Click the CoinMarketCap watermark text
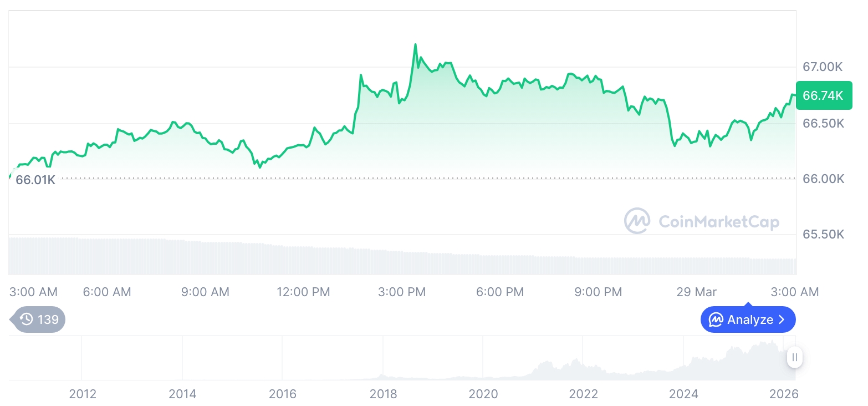Screen dimensions: 868x406 (718, 222)
